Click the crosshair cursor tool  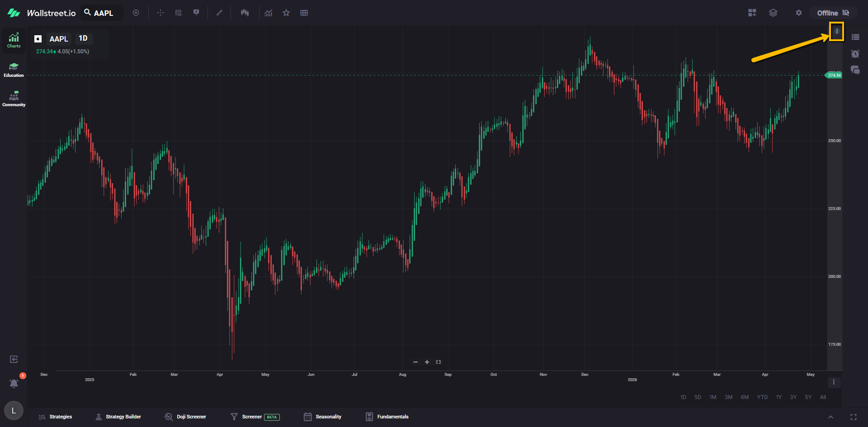click(160, 13)
